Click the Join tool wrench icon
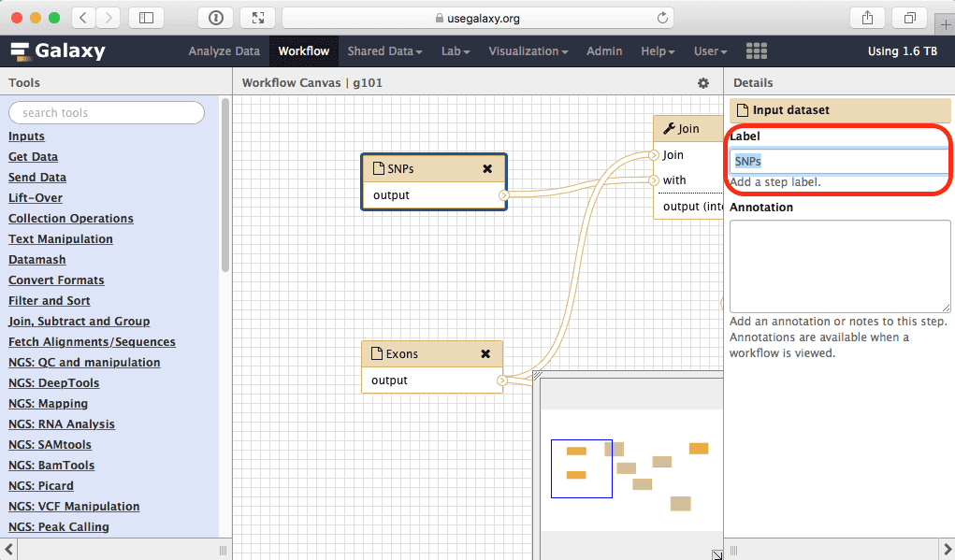This screenshot has height=560, width=955. pos(669,129)
